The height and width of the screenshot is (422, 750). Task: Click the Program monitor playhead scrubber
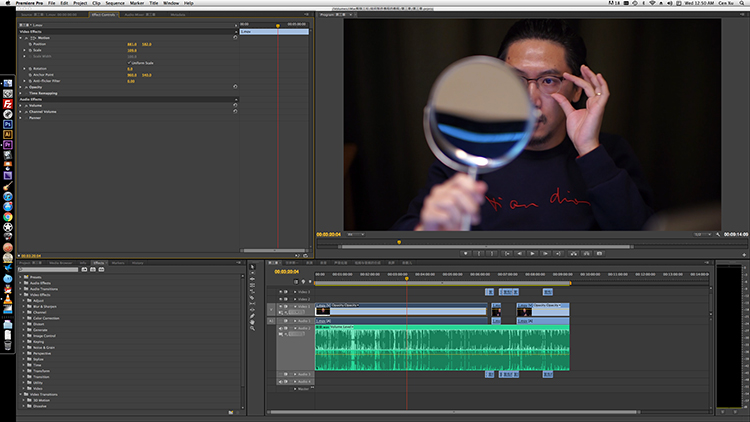click(399, 241)
